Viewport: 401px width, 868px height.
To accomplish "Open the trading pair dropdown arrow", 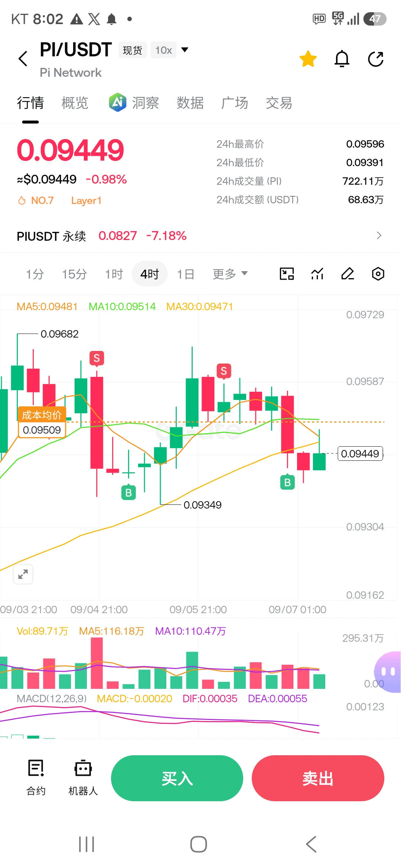I will pos(185,50).
